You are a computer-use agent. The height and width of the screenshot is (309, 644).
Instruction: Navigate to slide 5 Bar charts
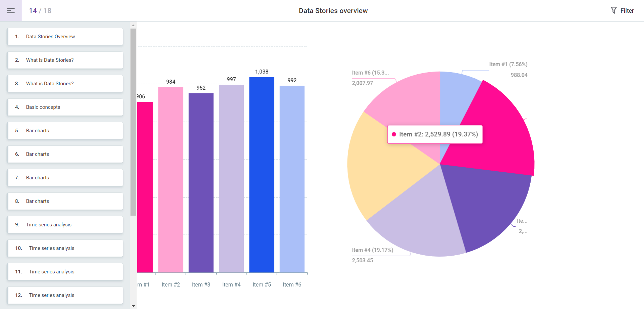65,130
